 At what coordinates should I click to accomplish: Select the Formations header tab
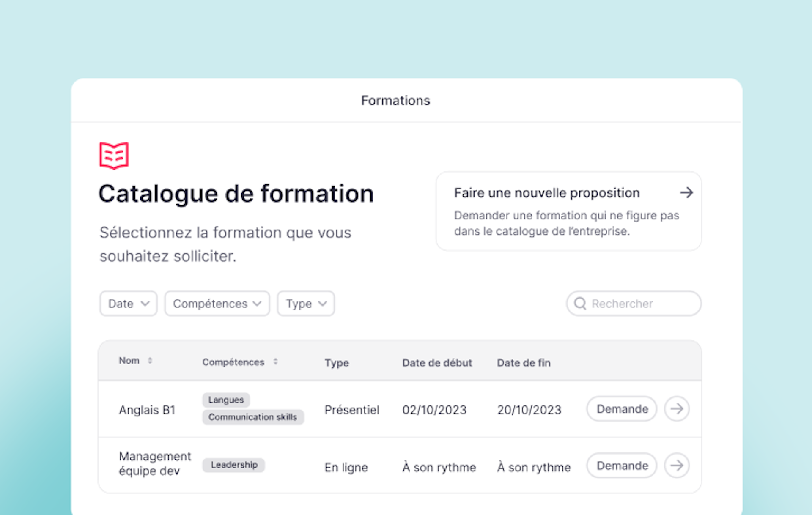click(395, 101)
